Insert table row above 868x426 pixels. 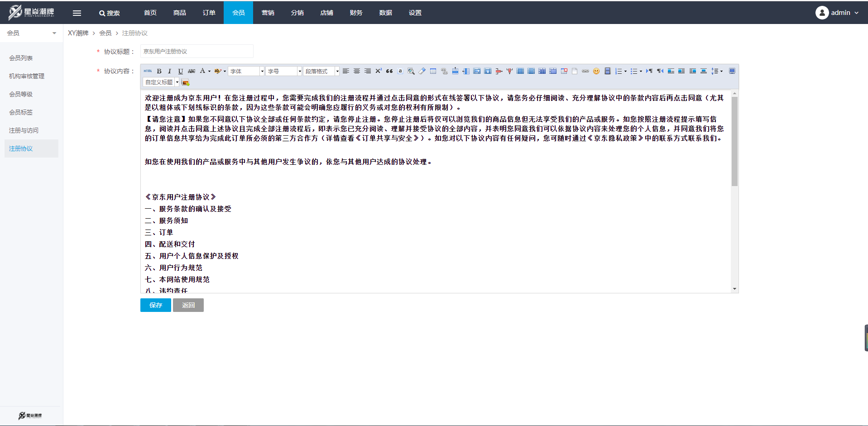click(455, 71)
